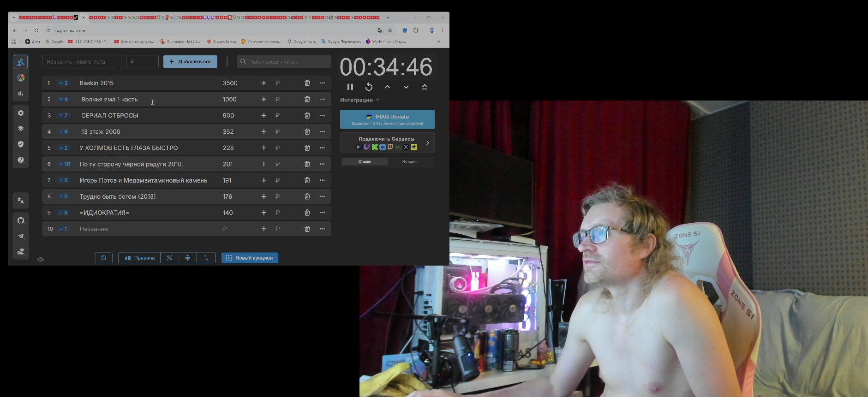Click plus on Трудно быть богом lot

pos(264,196)
